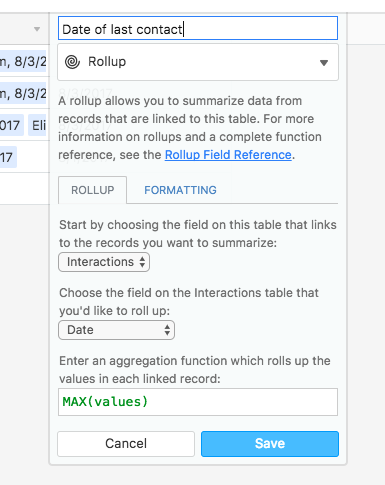Open the column header dropdown triangle
Viewport: 385px width, 485px height.
point(37,29)
